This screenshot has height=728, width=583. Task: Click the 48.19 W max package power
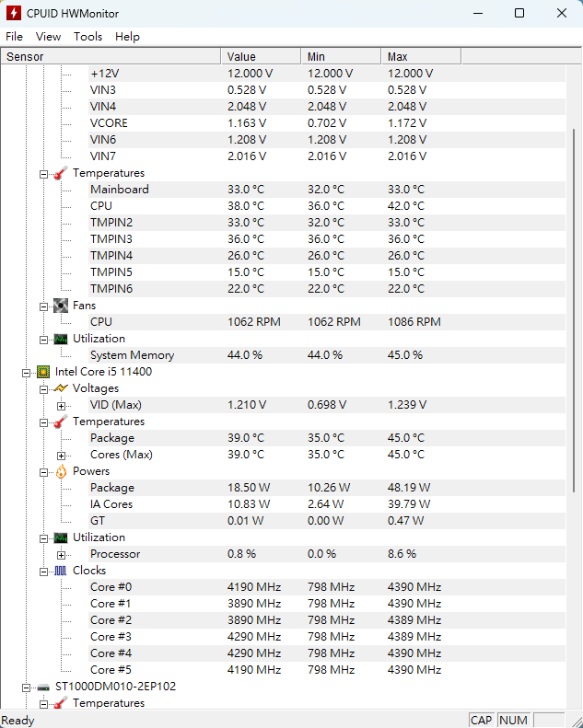tap(409, 488)
